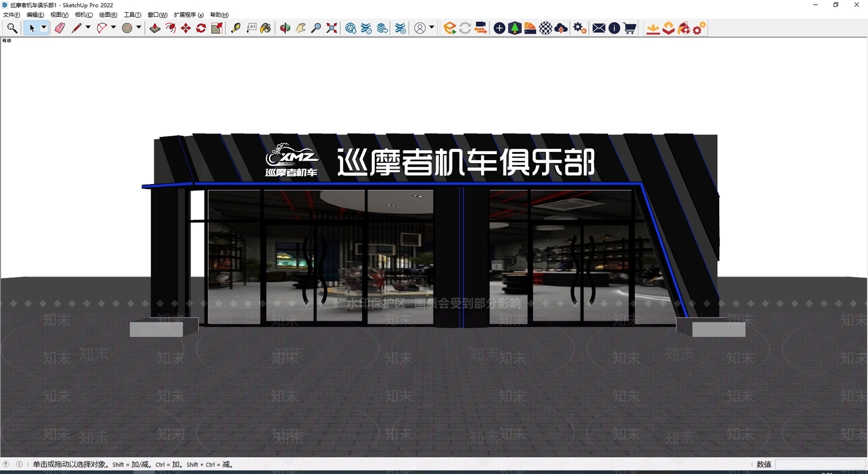Select the Scale tool

(216, 28)
